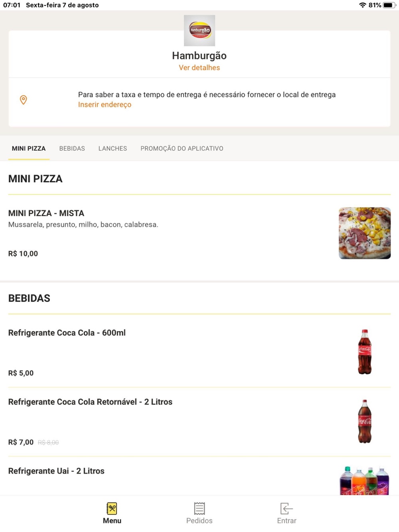Tap the battery indicator icon
Image resolution: width=399 pixels, height=532 pixels.
(x=389, y=5)
